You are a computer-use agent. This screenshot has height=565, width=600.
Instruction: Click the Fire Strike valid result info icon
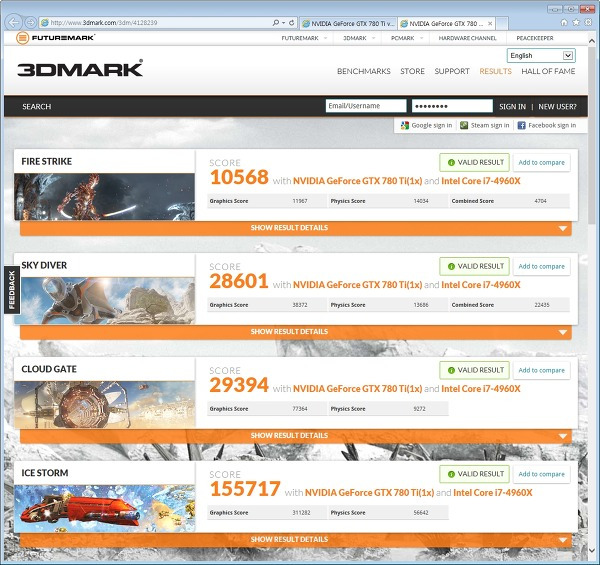click(x=451, y=163)
